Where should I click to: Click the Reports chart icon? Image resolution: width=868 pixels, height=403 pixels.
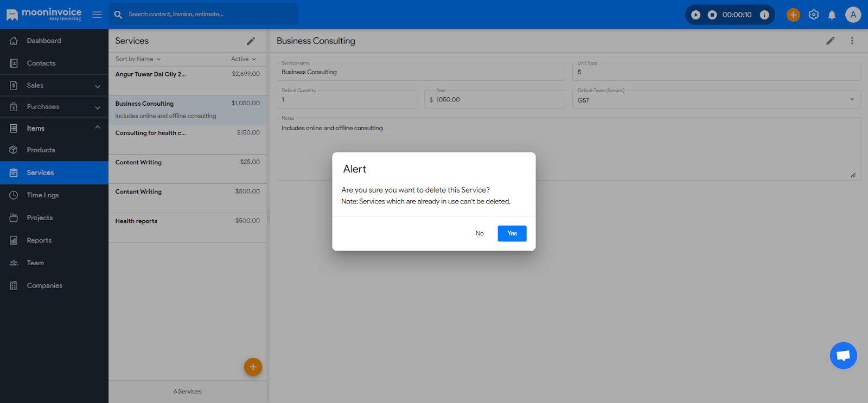coord(14,240)
